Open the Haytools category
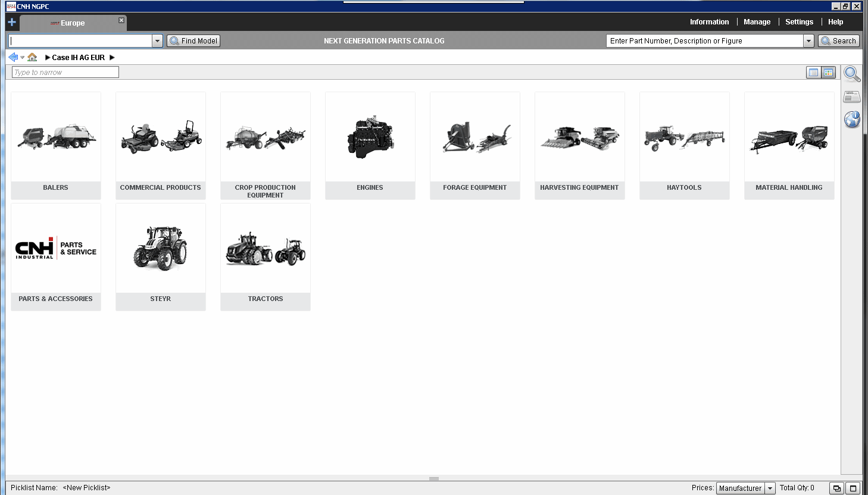Viewport: 868px width, 495px height. [685, 146]
